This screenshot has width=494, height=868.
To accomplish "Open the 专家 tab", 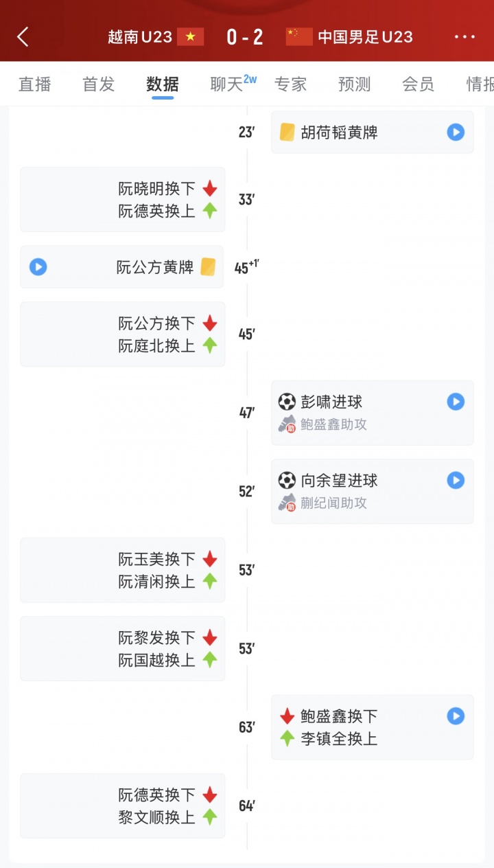I will tap(290, 84).
